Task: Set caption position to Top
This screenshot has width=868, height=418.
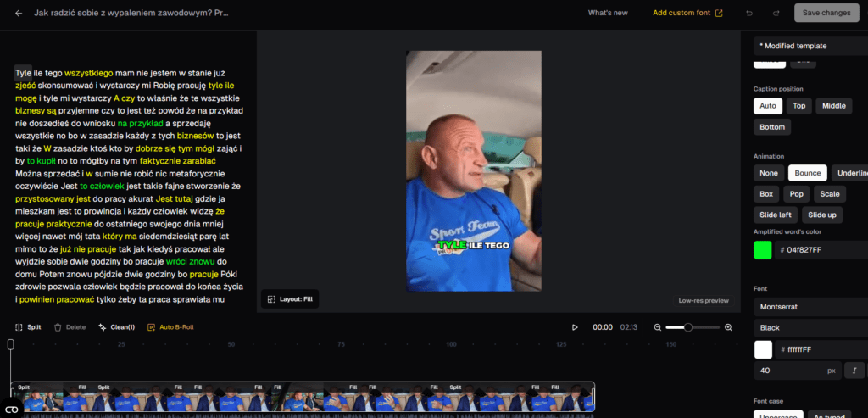Action: pos(798,106)
